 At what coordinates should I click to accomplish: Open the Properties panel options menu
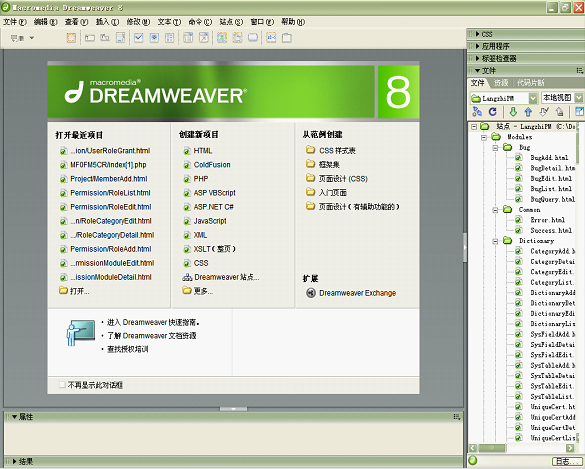coord(457,417)
